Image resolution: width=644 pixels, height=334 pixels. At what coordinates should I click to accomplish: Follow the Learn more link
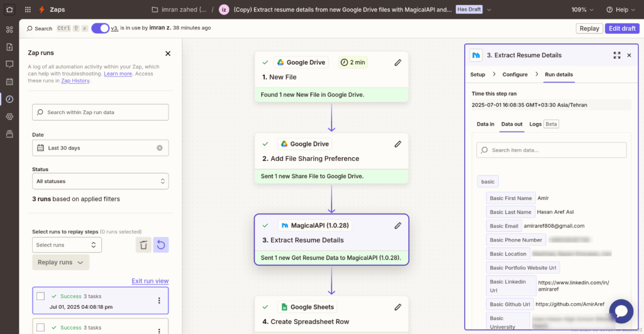coord(118,74)
